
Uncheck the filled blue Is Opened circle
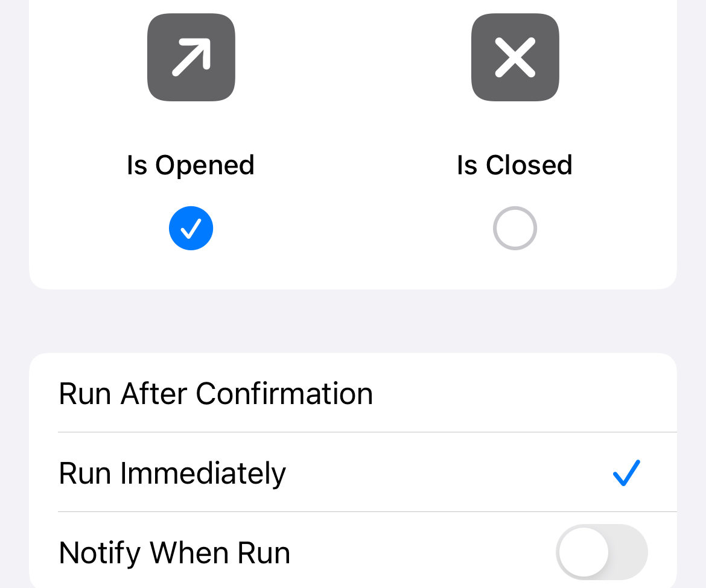tap(191, 228)
